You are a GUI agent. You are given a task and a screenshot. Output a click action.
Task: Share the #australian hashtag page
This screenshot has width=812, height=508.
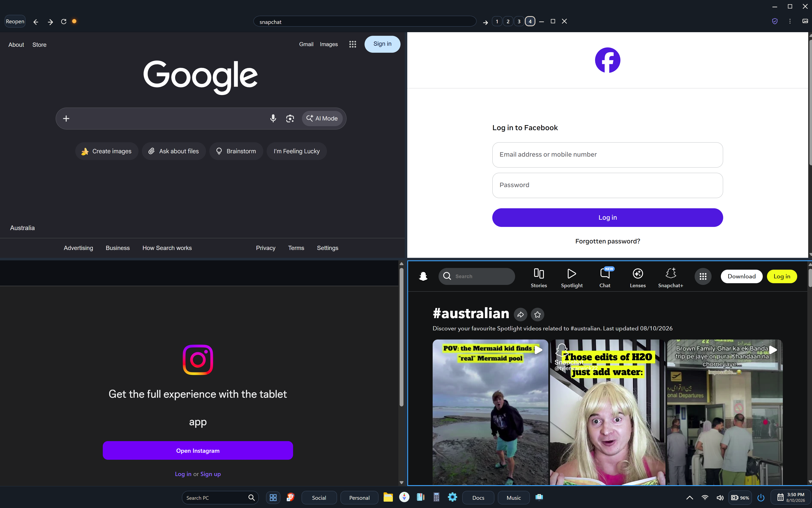(520, 315)
